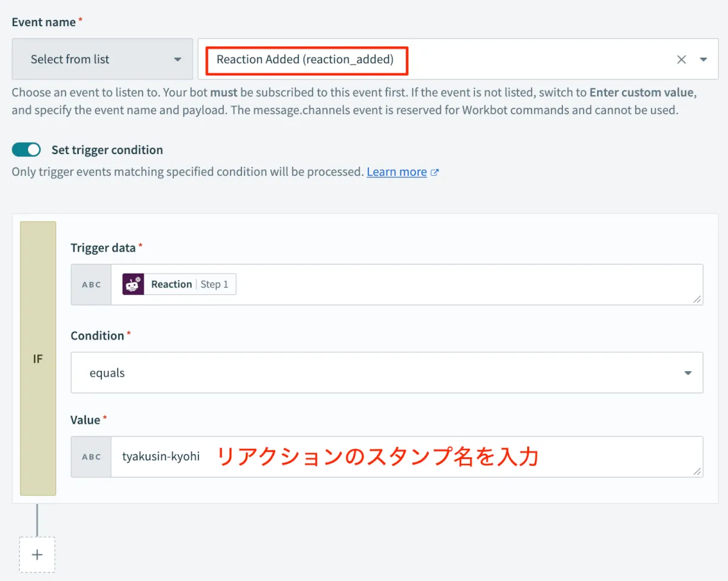Expand the event name list arrow
This screenshot has width=728, height=581.
tap(704, 59)
